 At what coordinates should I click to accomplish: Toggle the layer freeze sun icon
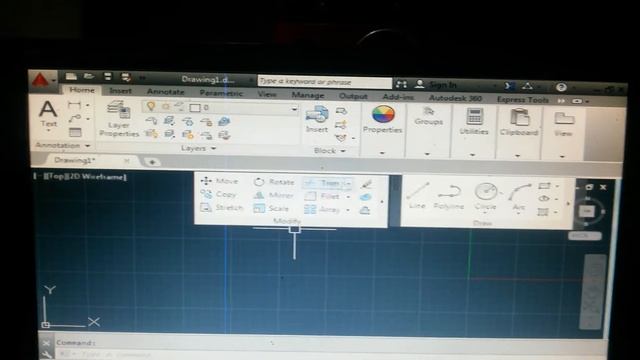coord(166,107)
